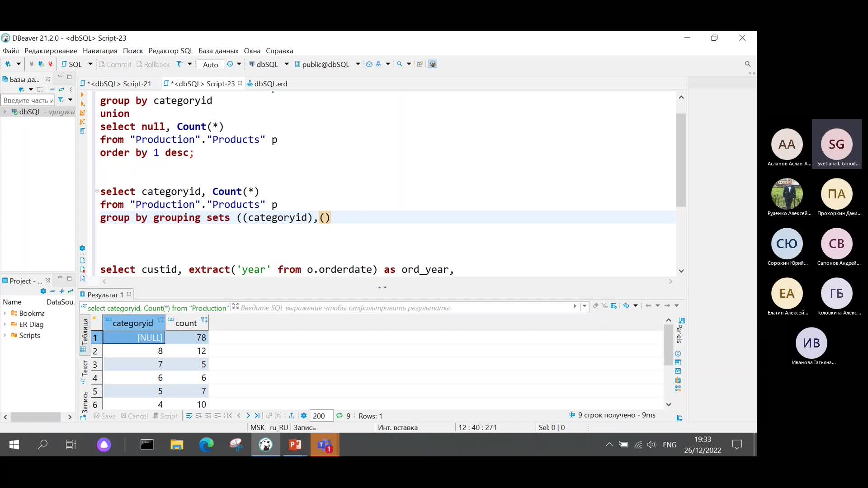Open filter history dropdown in results
868x488 pixels.
coord(585,306)
